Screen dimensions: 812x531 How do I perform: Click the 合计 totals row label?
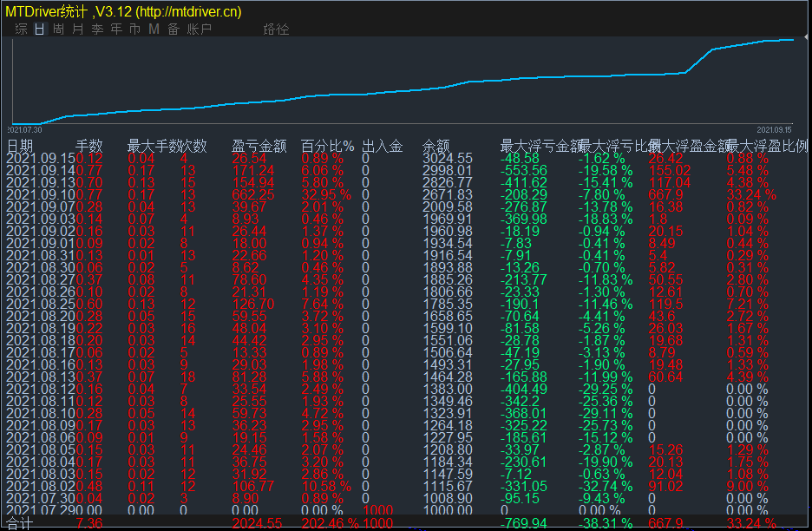20,523
